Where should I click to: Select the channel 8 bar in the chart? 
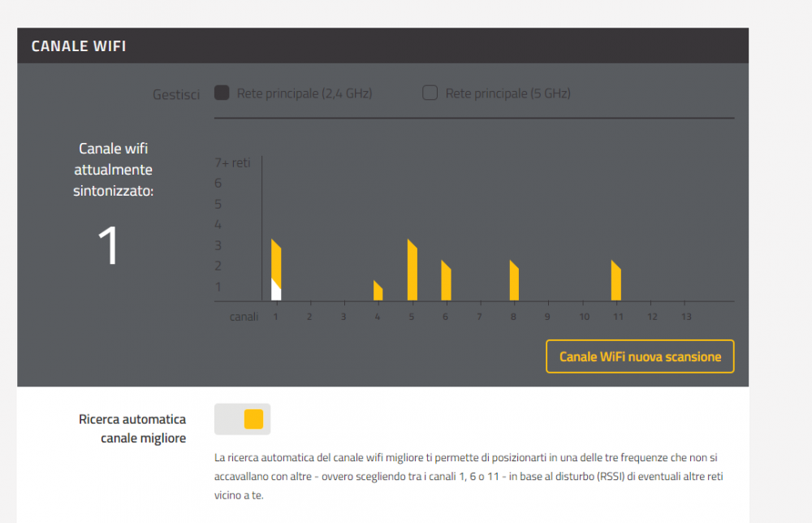pyautogui.click(x=514, y=280)
